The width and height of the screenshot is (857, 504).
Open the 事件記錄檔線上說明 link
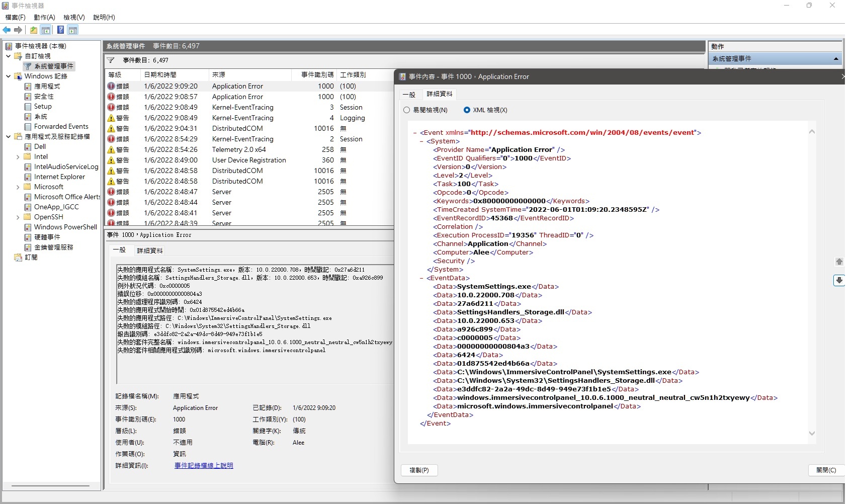pos(204,466)
